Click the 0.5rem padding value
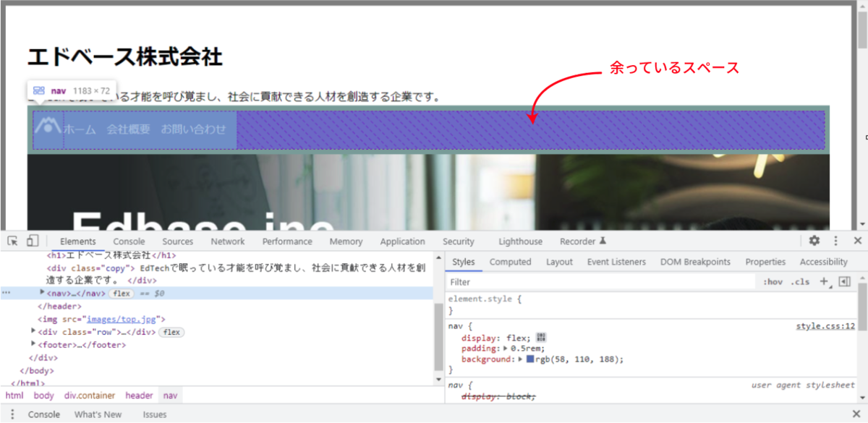The height and width of the screenshot is (423, 868). [x=527, y=349]
